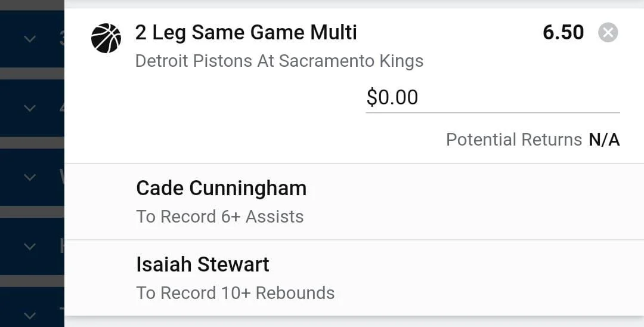Click the partially hidden '3' market label
This screenshot has width=644, height=327.
[x=61, y=39]
